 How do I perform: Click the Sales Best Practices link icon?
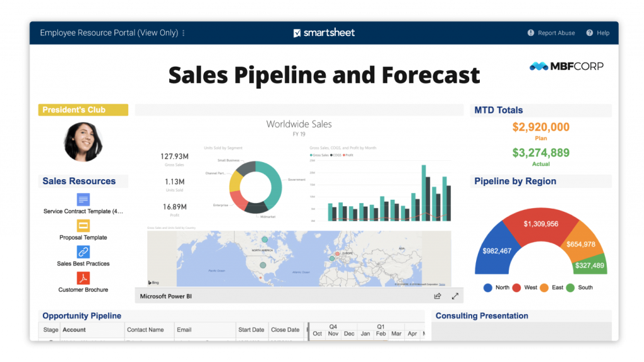click(82, 253)
